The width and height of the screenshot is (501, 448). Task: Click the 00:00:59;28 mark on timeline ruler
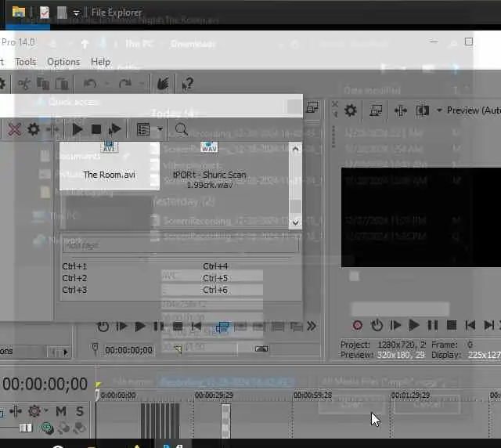[313, 396]
